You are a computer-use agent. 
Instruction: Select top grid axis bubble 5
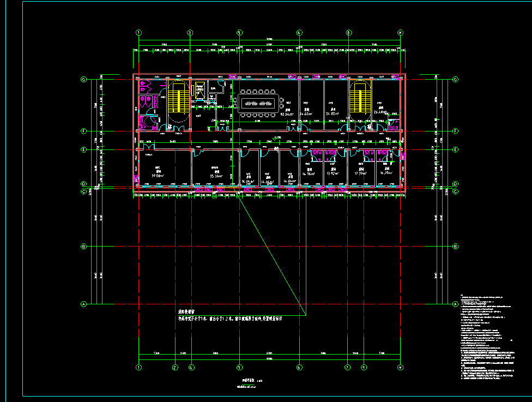[x=239, y=33]
